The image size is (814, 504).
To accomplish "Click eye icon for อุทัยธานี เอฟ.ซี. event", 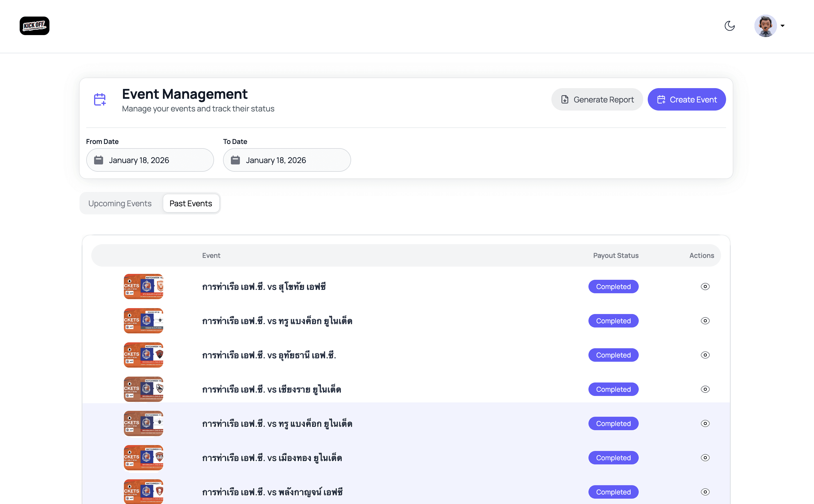I will (x=705, y=355).
